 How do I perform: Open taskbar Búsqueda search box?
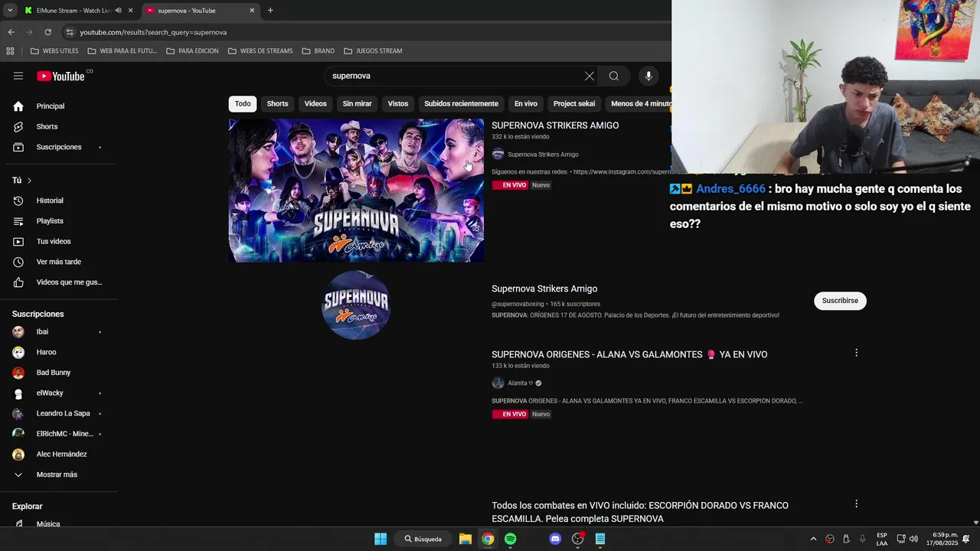click(x=423, y=539)
